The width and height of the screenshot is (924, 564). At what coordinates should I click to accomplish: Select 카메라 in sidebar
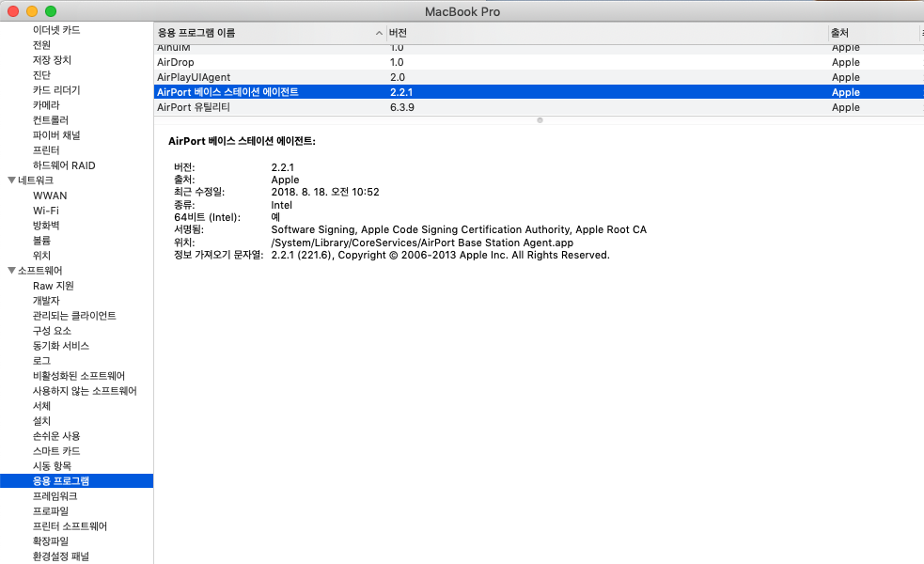point(46,105)
